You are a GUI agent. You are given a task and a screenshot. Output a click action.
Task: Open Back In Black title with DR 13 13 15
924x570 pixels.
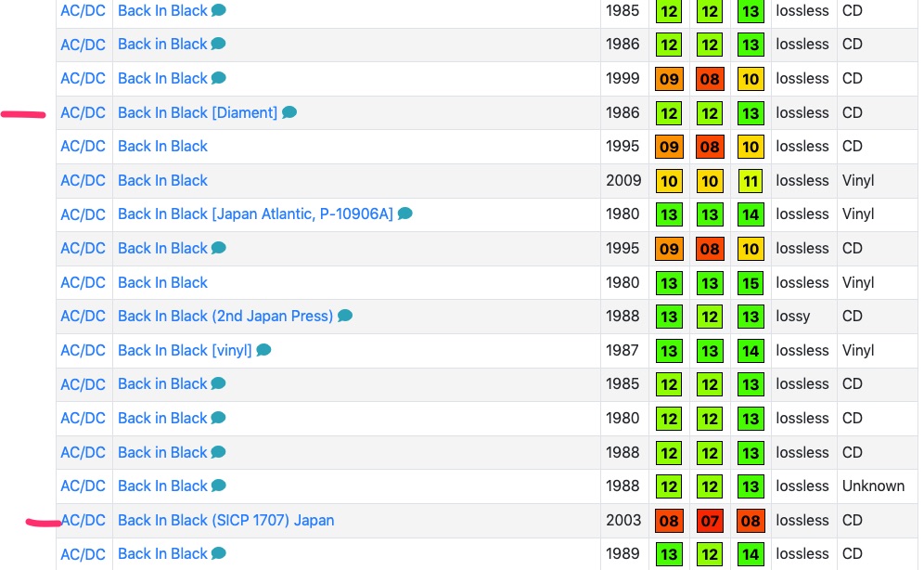point(162,282)
